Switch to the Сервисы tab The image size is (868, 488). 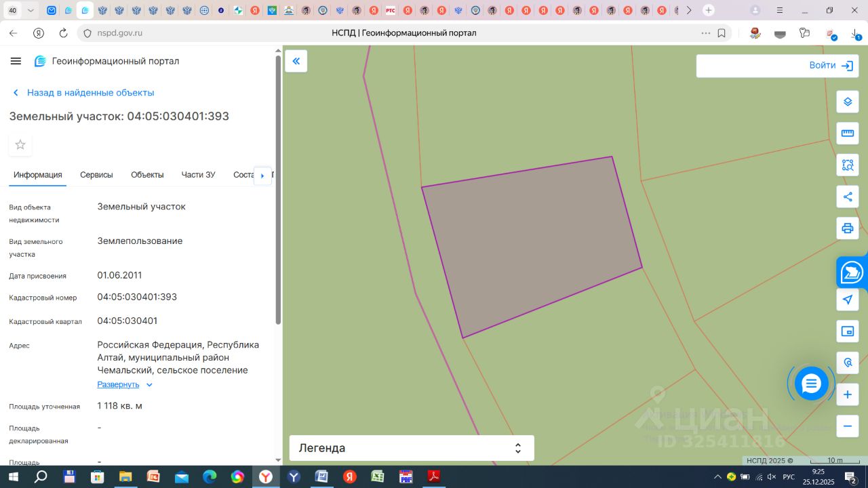(x=96, y=175)
